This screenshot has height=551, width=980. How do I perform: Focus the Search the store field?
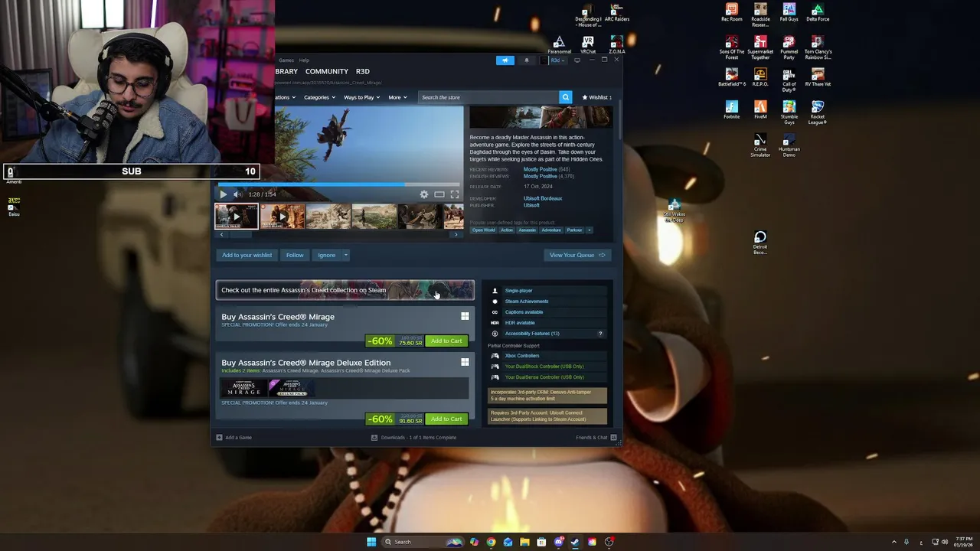(x=488, y=97)
